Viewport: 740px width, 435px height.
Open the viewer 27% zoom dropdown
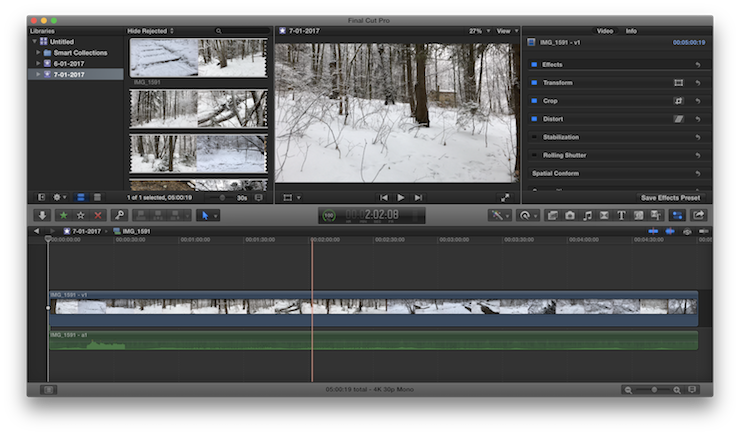click(x=476, y=31)
